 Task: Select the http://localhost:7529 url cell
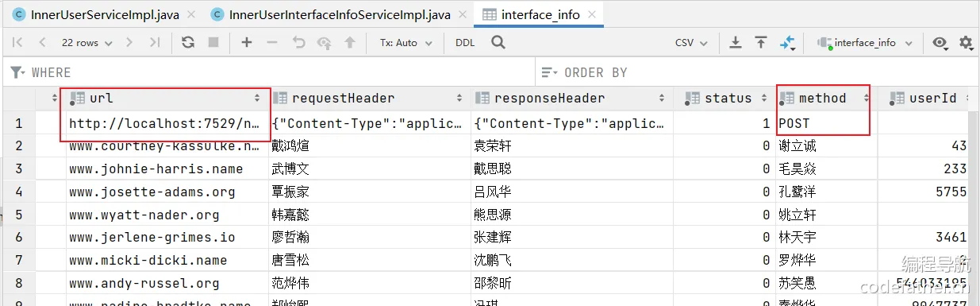[x=166, y=123]
